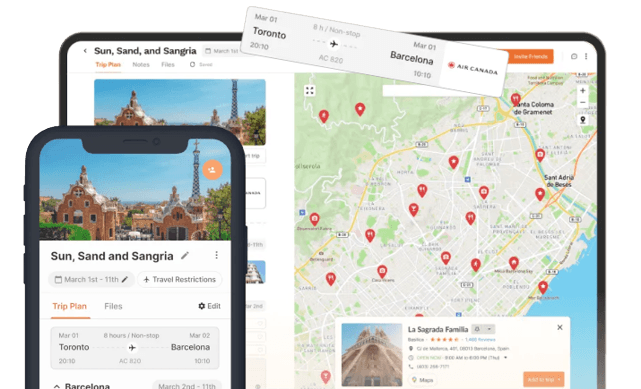Open the three-dot menu on the phone
This screenshot has width=641, height=389.
click(216, 255)
